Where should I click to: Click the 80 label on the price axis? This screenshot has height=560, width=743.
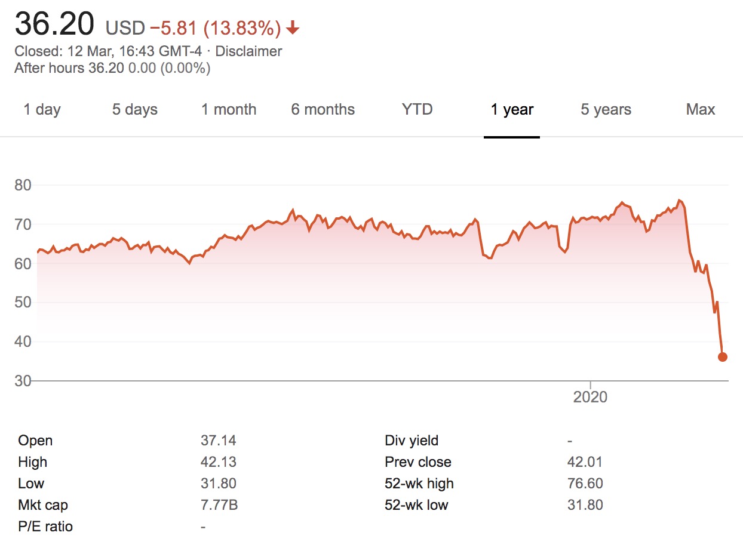(x=23, y=186)
